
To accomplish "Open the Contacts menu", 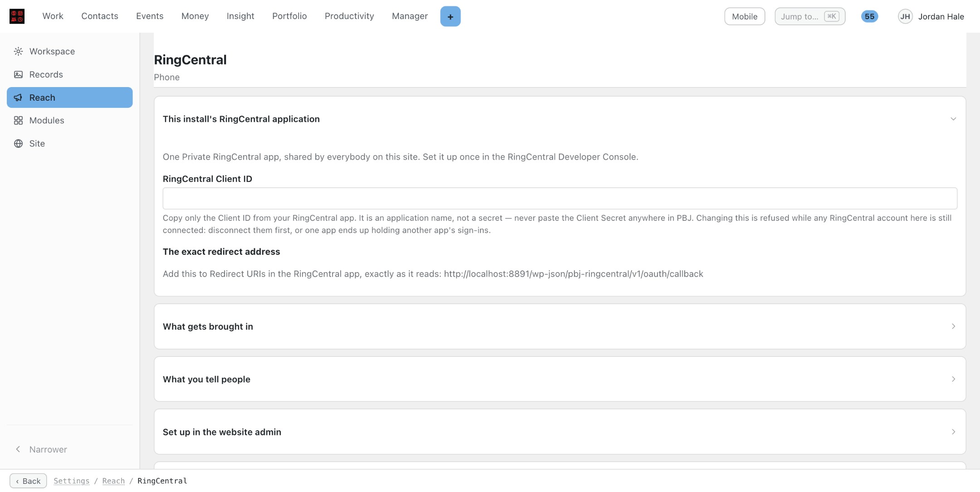I will coord(100,16).
